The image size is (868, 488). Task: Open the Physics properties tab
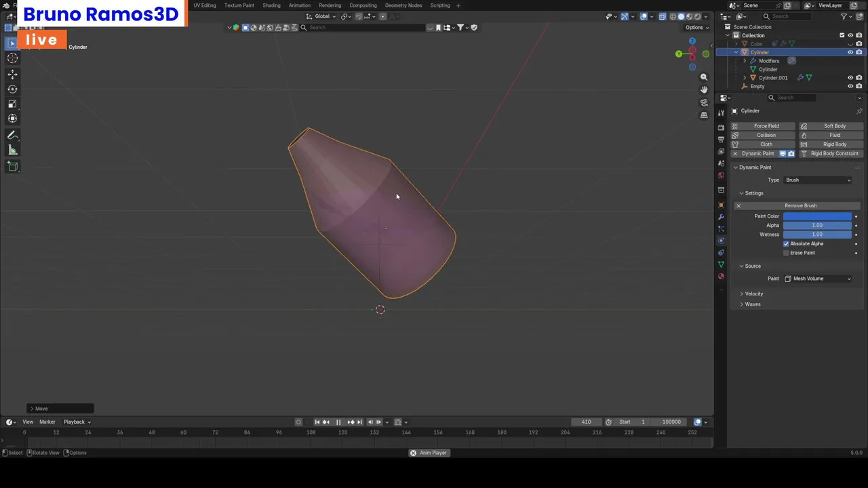(721, 241)
